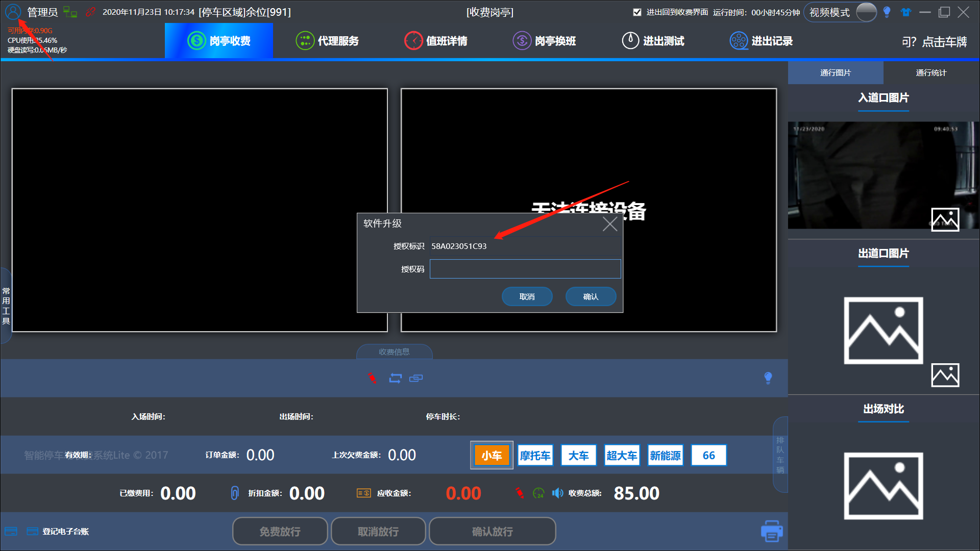Select the 新能源 vehicle type
Viewport: 980px width, 551px height.
[x=665, y=455]
